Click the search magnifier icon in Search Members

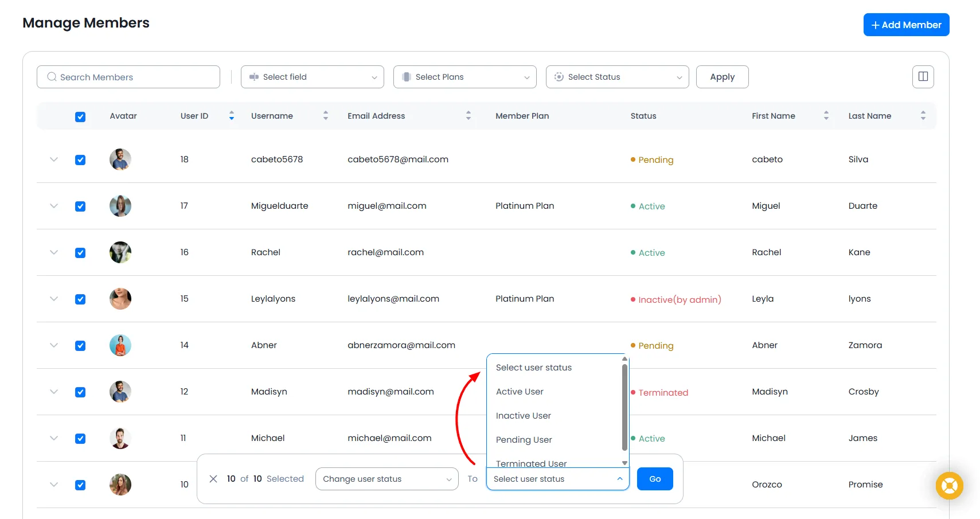[52, 76]
